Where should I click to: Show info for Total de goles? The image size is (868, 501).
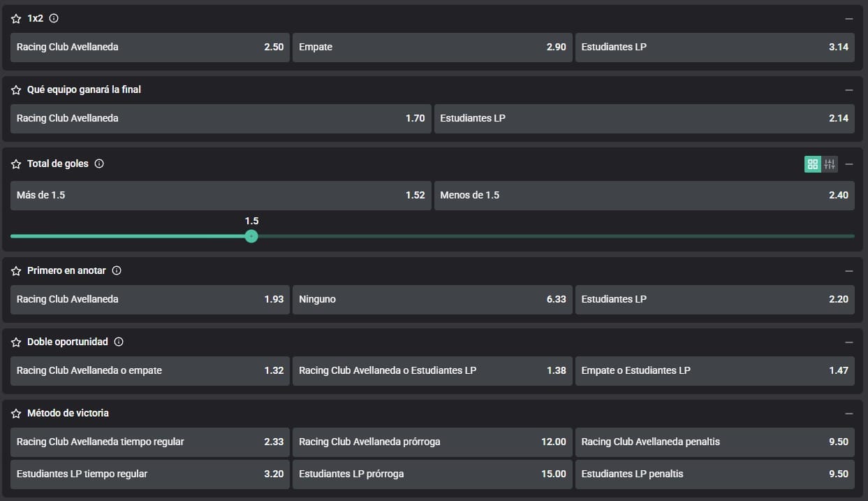tap(99, 164)
